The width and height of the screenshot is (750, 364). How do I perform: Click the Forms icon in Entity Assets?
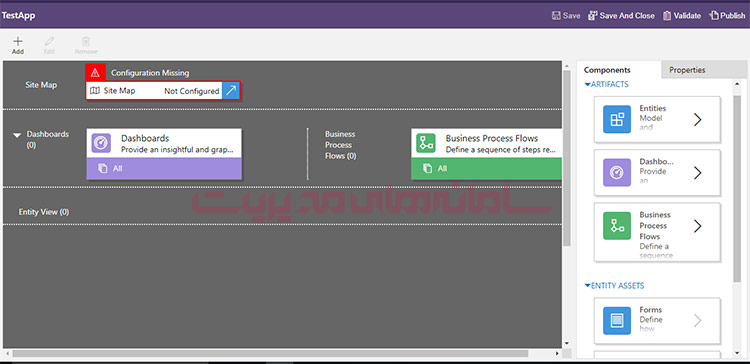click(617, 320)
